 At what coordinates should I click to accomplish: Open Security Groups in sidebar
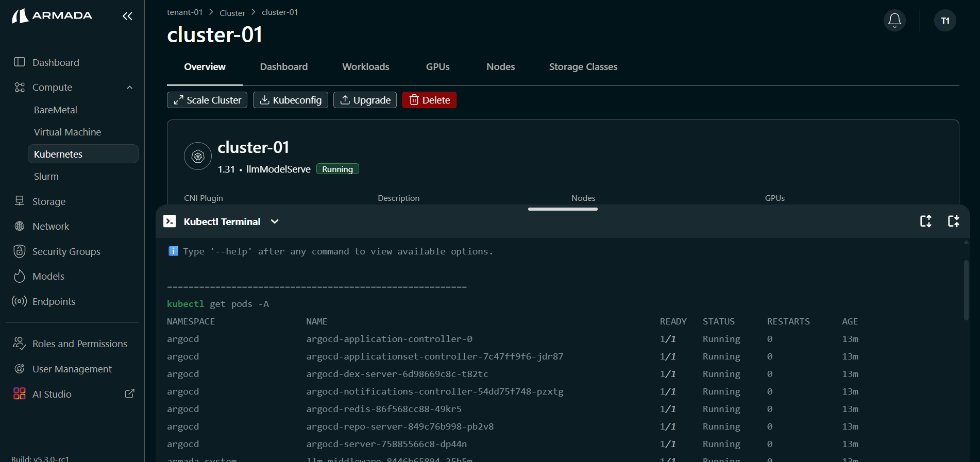tap(66, 251)
